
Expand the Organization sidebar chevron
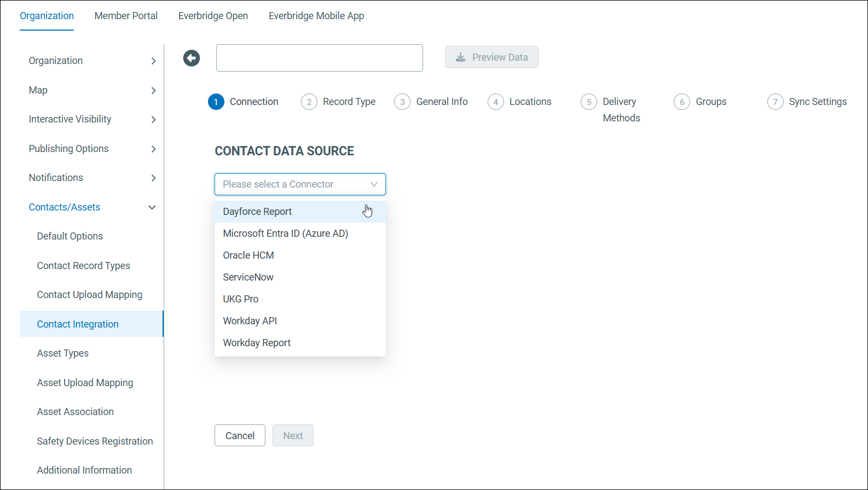[x=153, y=61]
